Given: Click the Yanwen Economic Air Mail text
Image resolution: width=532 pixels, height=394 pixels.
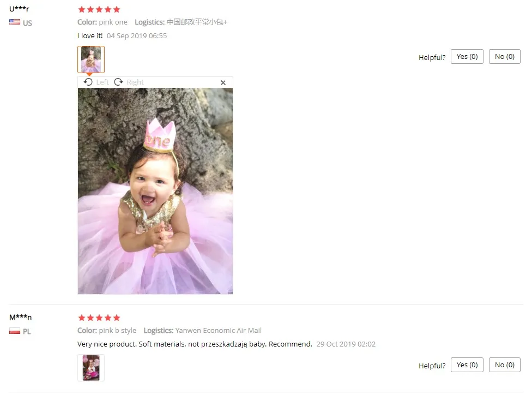Looking at the screenshot, I should click(x=219, y=331).
